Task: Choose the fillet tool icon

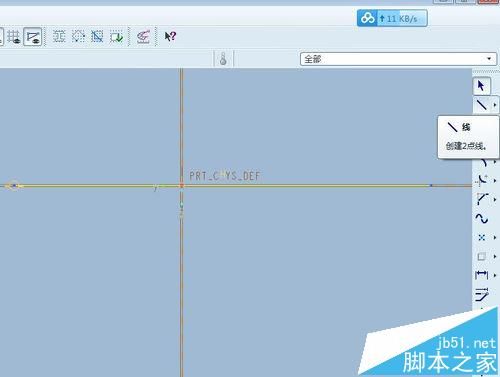Action: coord(482,180)
